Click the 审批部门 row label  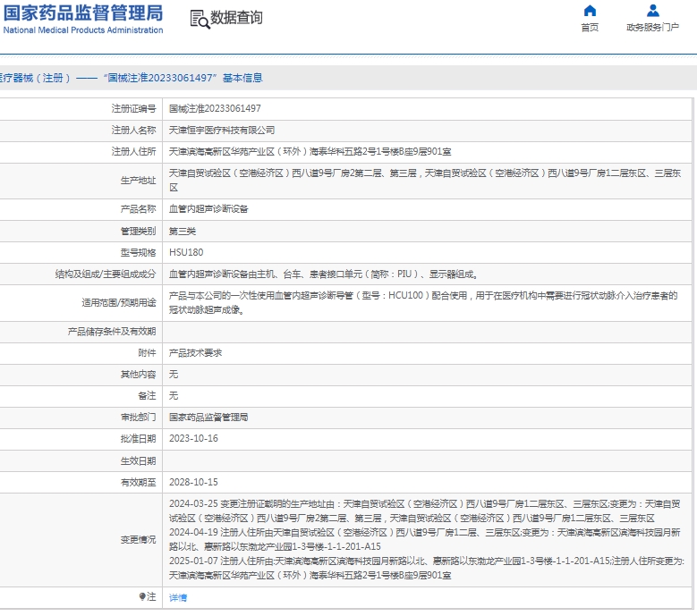point(138,418)
